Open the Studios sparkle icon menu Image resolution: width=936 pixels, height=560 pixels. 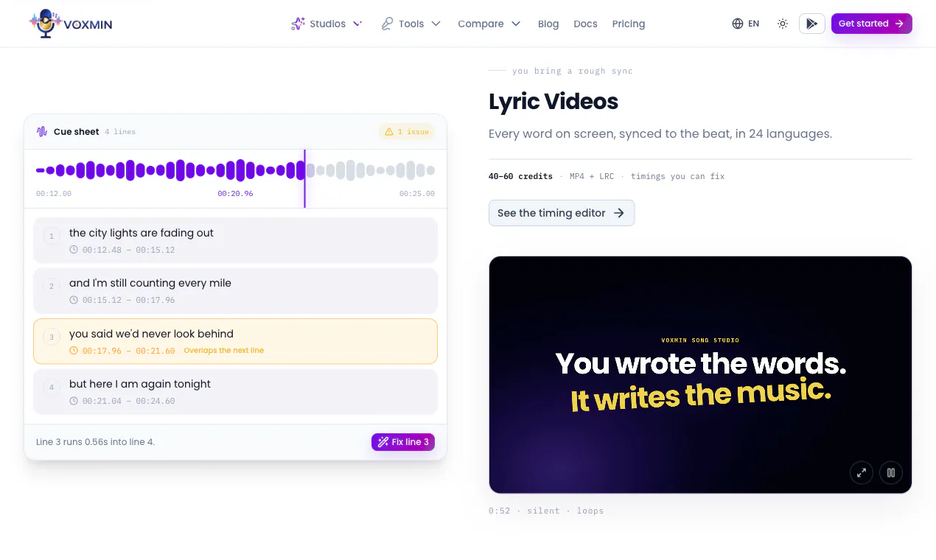(298, 24)
